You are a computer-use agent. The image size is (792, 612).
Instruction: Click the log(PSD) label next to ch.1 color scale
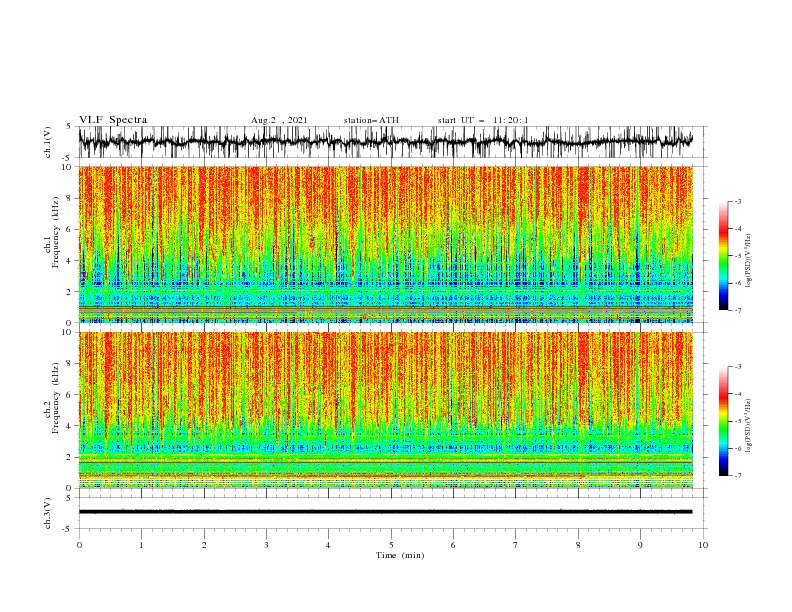pos(749,260)
